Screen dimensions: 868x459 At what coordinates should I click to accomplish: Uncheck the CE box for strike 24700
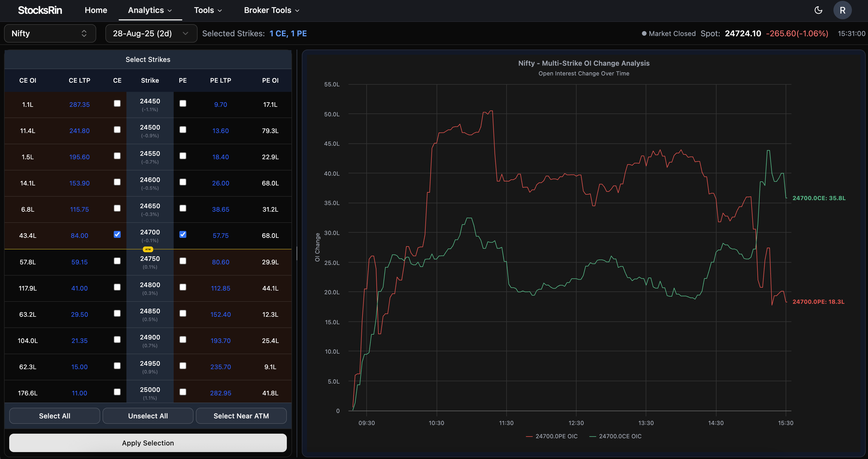117,235
